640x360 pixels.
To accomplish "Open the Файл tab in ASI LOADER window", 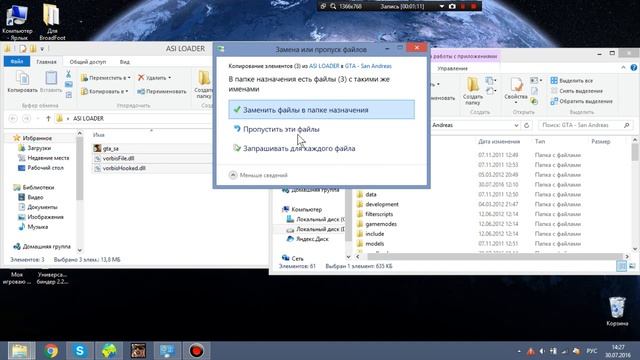I will tap(17, 62).
